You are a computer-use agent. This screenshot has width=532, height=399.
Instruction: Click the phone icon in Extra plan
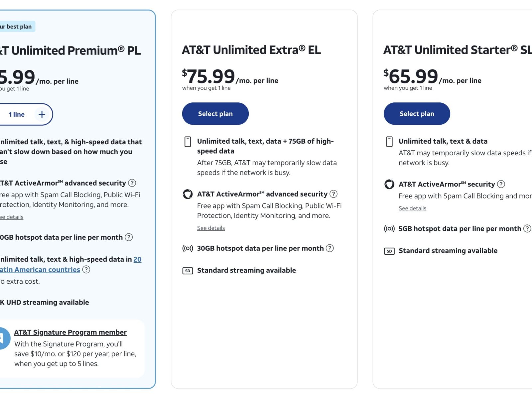click(x=188, y=142)
